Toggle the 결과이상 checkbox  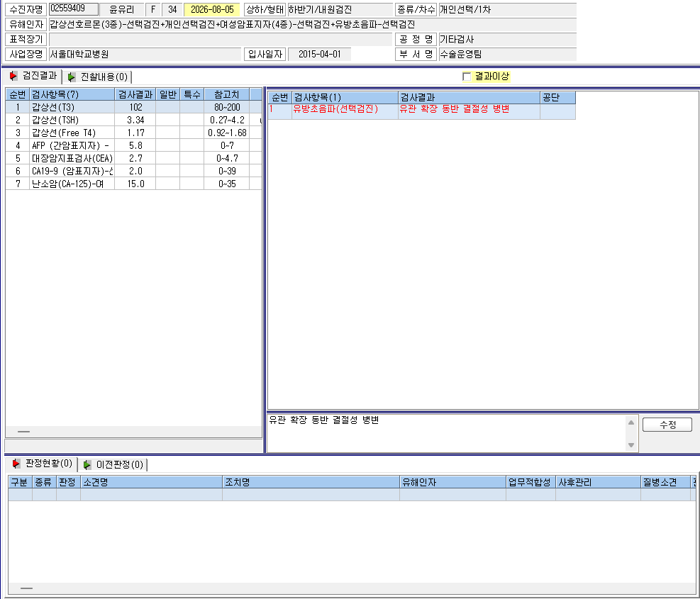tap(467, 77)
